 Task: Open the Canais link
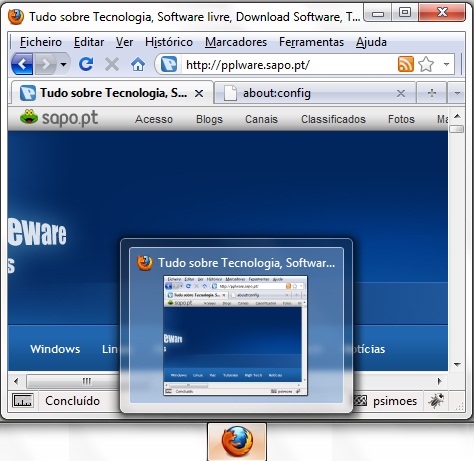click(261, 119)
